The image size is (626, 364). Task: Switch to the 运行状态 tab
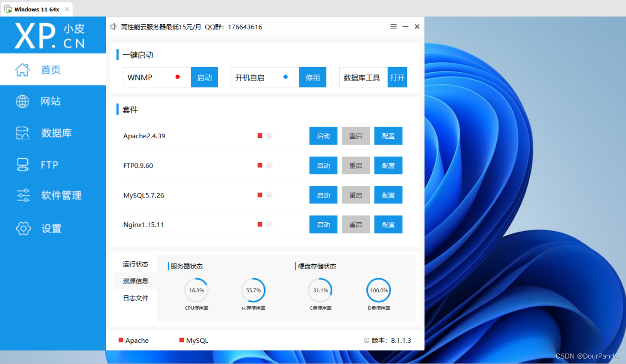point(135,264)
